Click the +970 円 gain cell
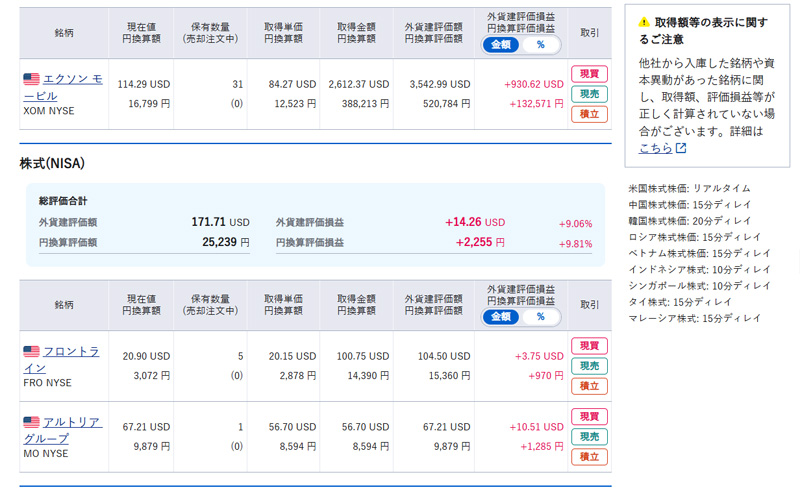The width and height of the screenshot is (800, 492). click(546, 376)
